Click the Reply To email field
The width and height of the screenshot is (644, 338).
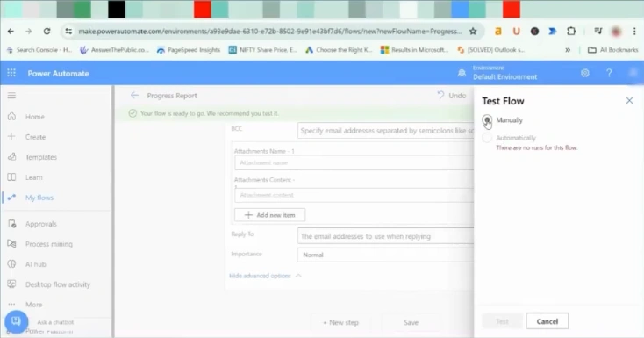click(385, 236)
